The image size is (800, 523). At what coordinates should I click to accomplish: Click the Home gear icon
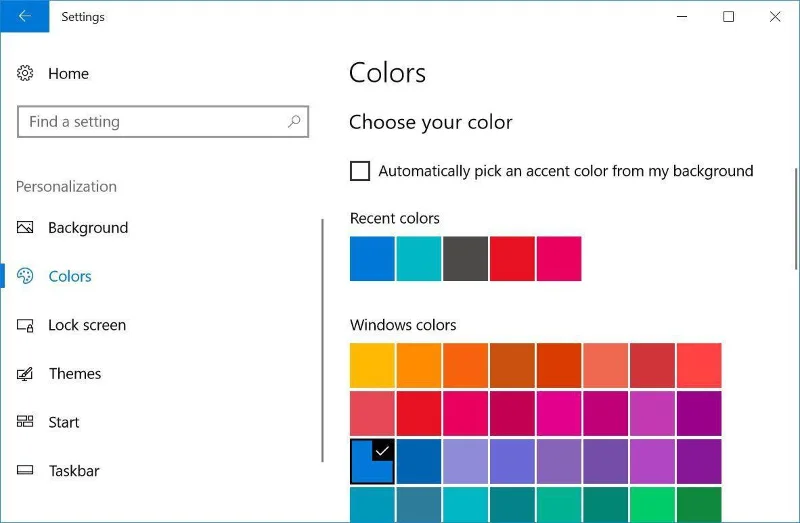click(25, 73)
